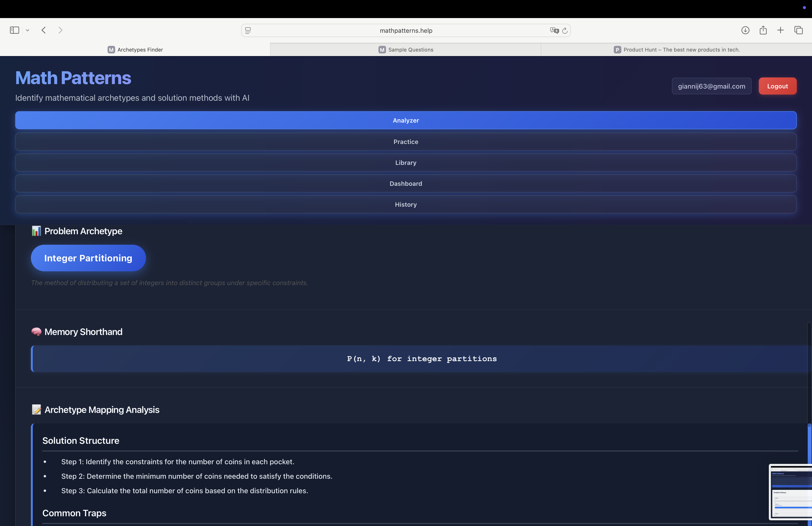Go to the Dashboard section
This screenshot has width=812, height=526.
[406, 183]
